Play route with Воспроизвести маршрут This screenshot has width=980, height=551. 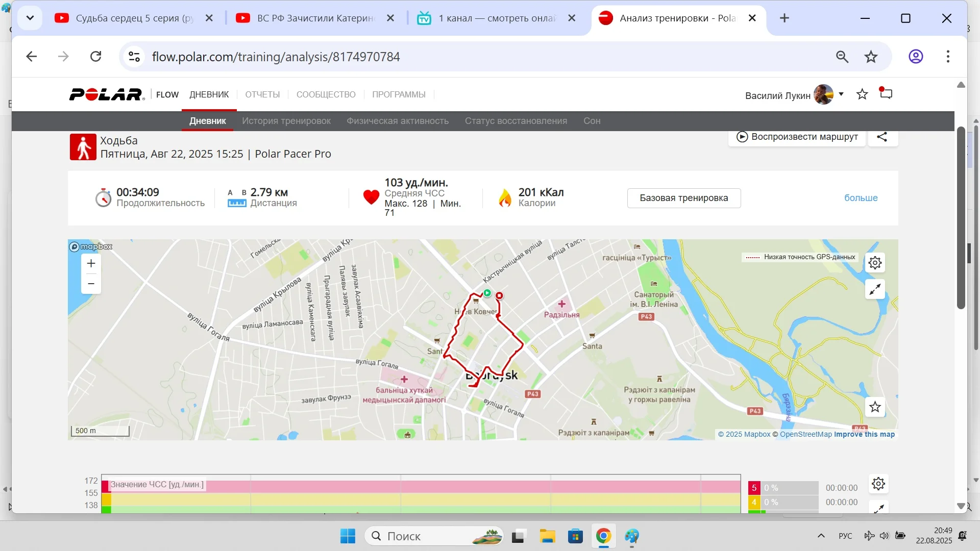[797, 137]
